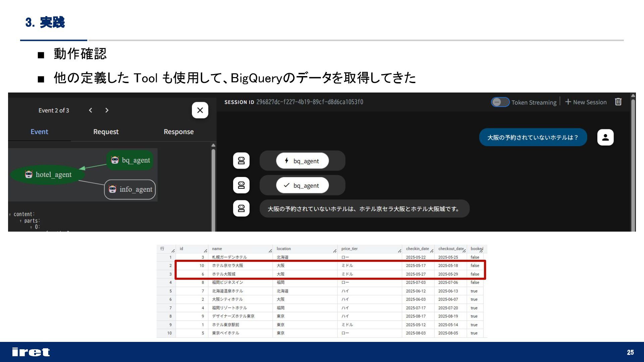Open the Request tab
This screenshot has height=362, width=644.
(x=106, y=132)
